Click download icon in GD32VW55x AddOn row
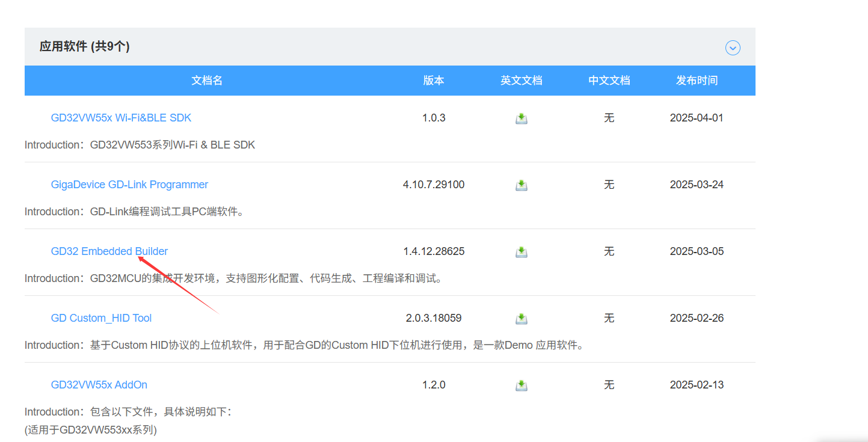The height and width of the screenshot is (442, 868). pos(521,385)
